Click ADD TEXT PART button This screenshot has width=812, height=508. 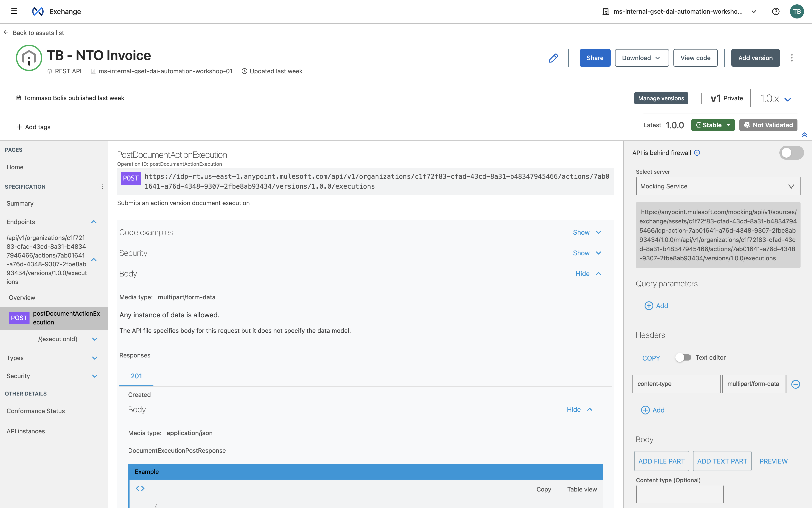tap(722, 461)
